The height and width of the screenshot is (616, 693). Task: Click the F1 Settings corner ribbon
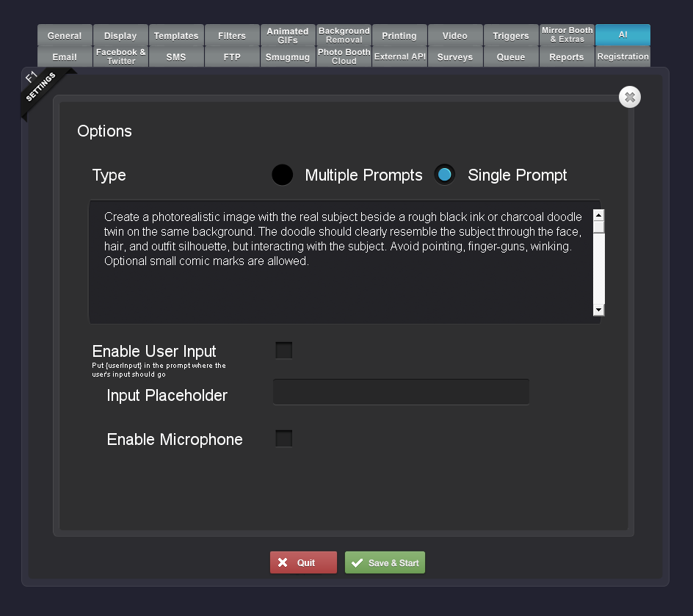pyautogui.click(x=41, y=87)
